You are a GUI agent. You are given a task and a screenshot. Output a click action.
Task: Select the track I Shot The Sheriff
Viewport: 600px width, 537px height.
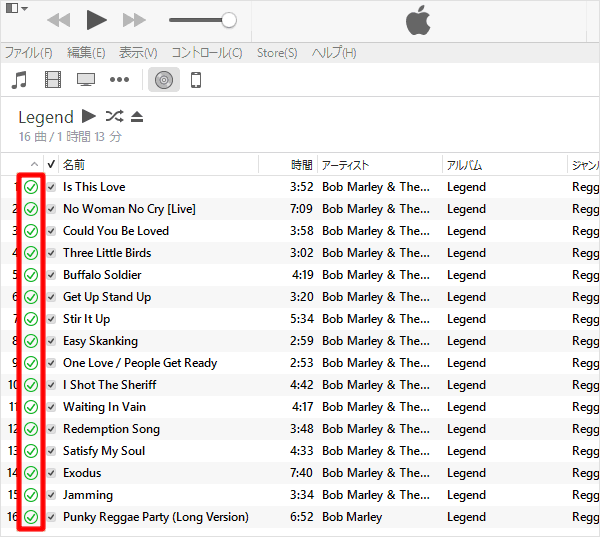[110, 385]
